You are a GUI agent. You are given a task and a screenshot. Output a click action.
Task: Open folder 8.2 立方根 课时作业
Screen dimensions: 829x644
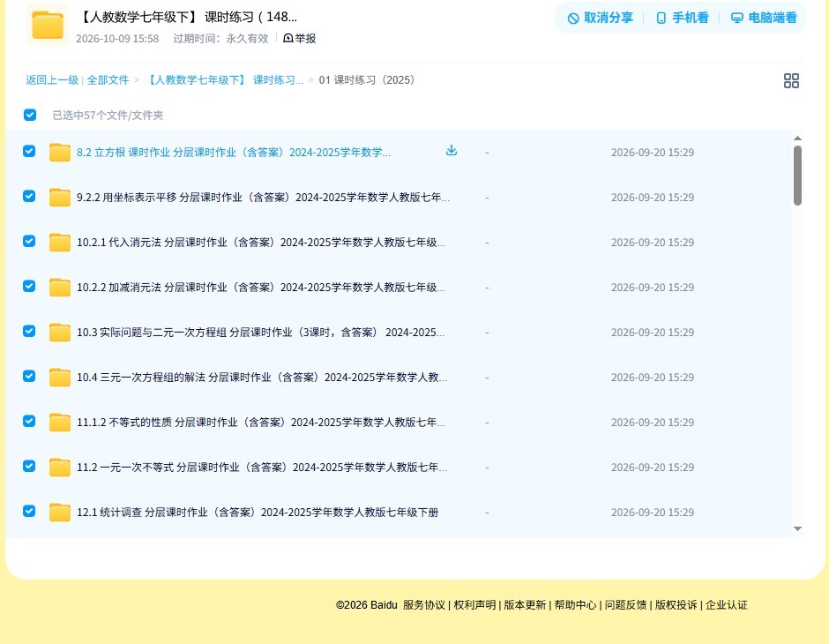[234, 153]
